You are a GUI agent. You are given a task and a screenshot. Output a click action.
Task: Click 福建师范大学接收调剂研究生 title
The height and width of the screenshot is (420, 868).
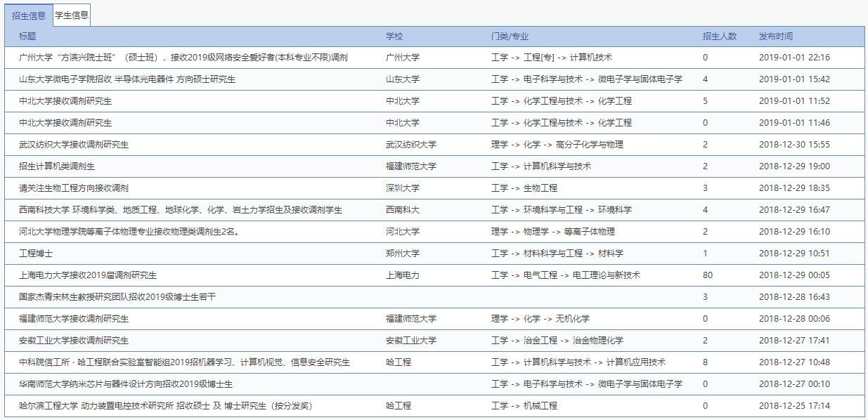tap(74, 319)
